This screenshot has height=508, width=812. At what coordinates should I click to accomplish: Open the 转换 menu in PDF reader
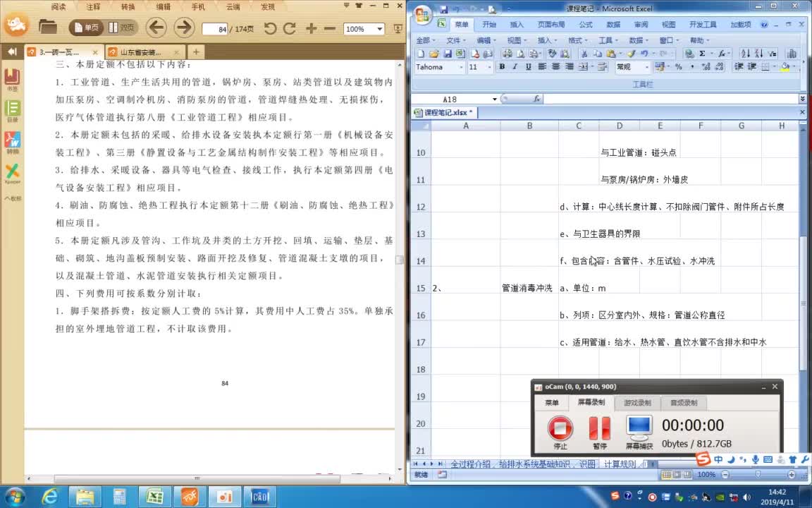(128, 7)
